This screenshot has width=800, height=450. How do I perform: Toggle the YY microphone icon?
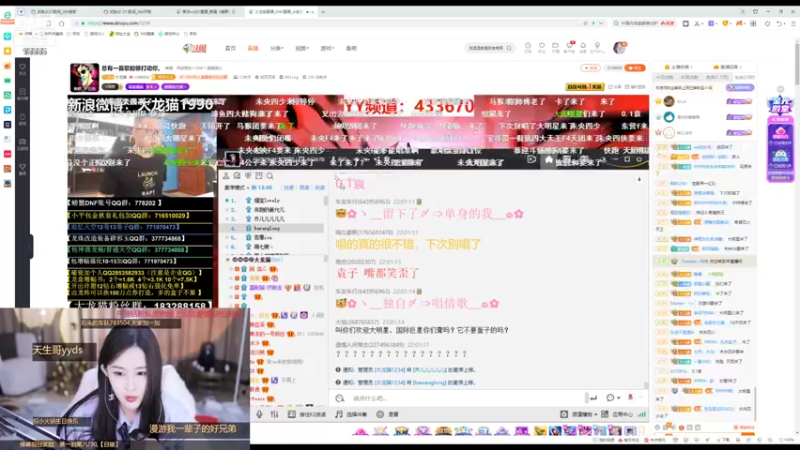[259, 414]
